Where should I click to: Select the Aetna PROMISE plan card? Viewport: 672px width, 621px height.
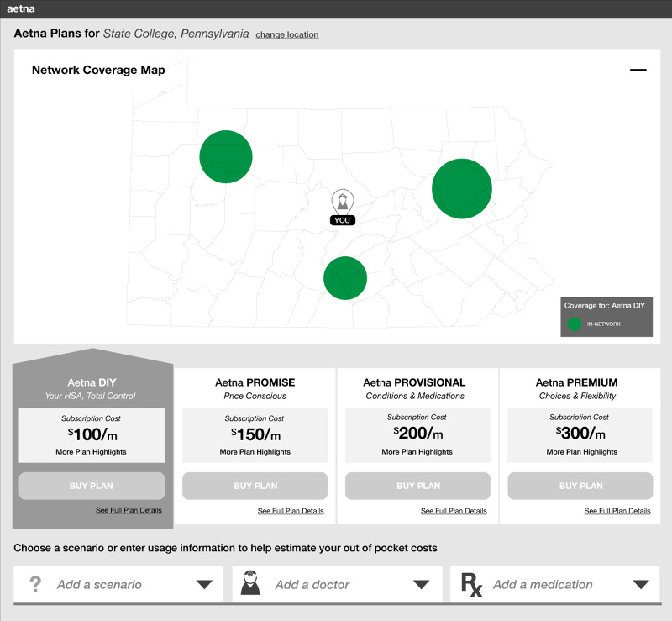255,383
